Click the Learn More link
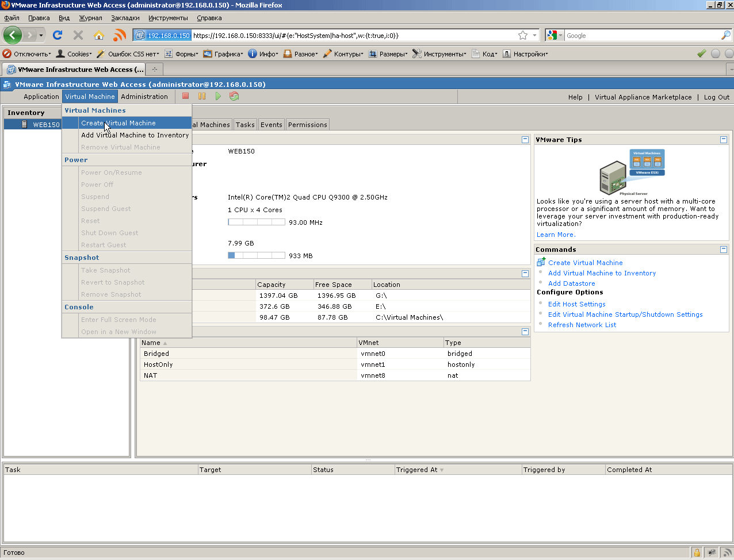734x560 pixels. (x=556, y=235)
